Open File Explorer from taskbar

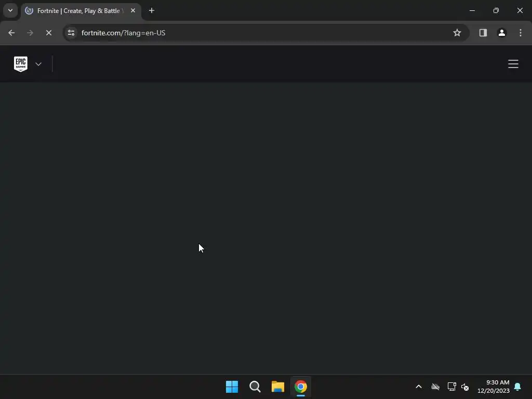[x=278, y=387]
